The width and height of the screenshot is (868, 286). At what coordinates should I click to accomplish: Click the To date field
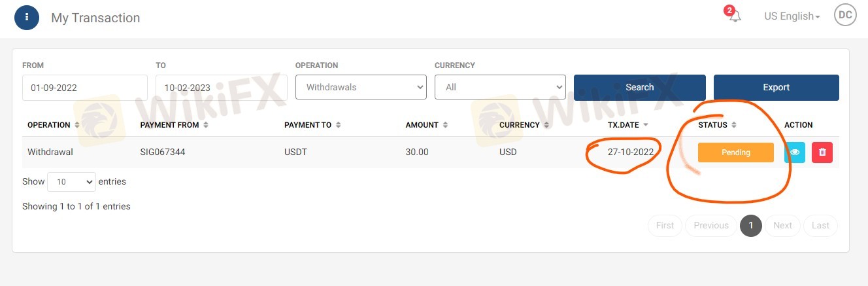[221, 88]
